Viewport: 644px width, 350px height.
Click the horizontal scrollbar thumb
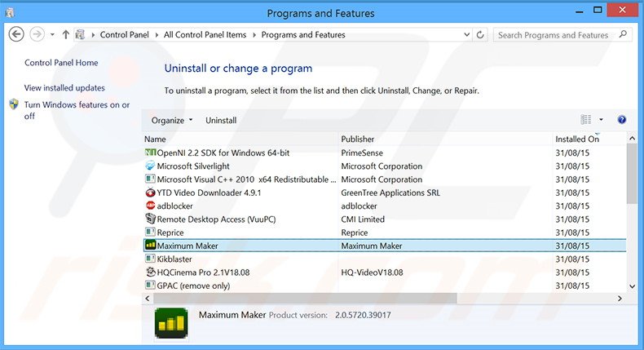(x=305, y=298)
